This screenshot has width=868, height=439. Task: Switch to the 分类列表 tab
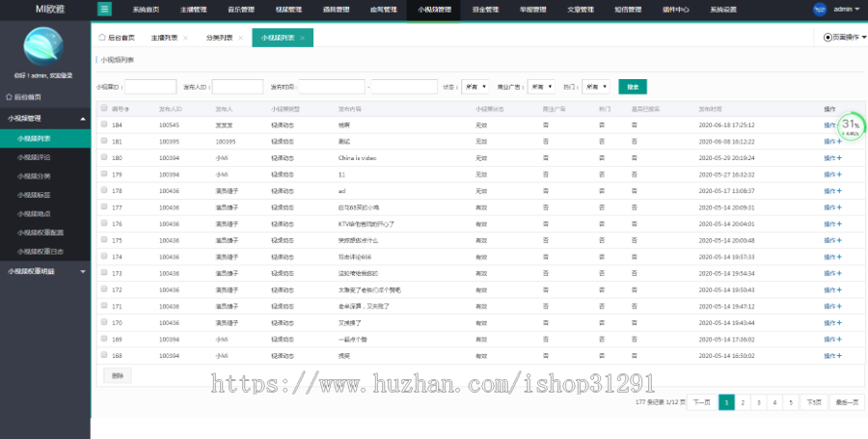[219, 38]
